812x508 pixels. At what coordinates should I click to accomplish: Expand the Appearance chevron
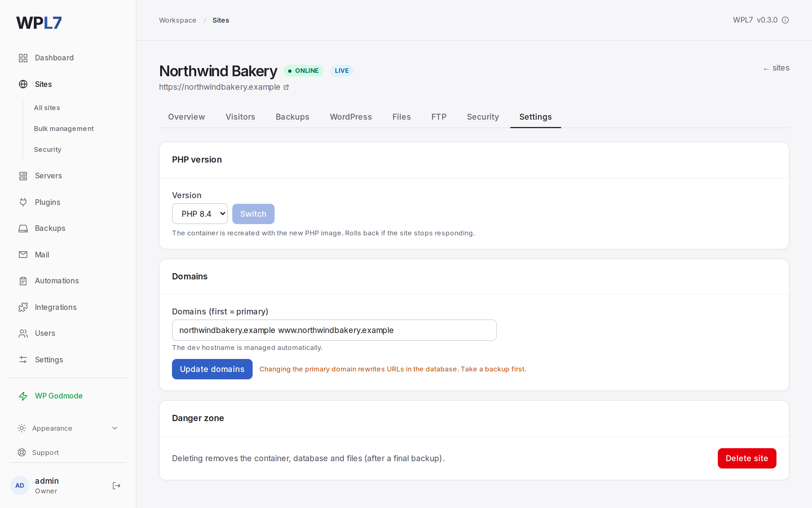pos(115,428)
